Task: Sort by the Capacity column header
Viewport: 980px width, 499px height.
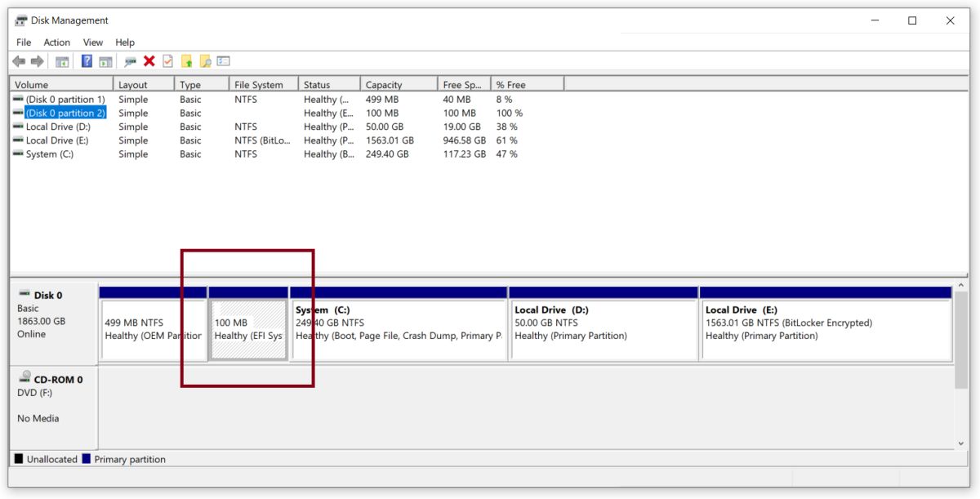Action: (399, 84)
